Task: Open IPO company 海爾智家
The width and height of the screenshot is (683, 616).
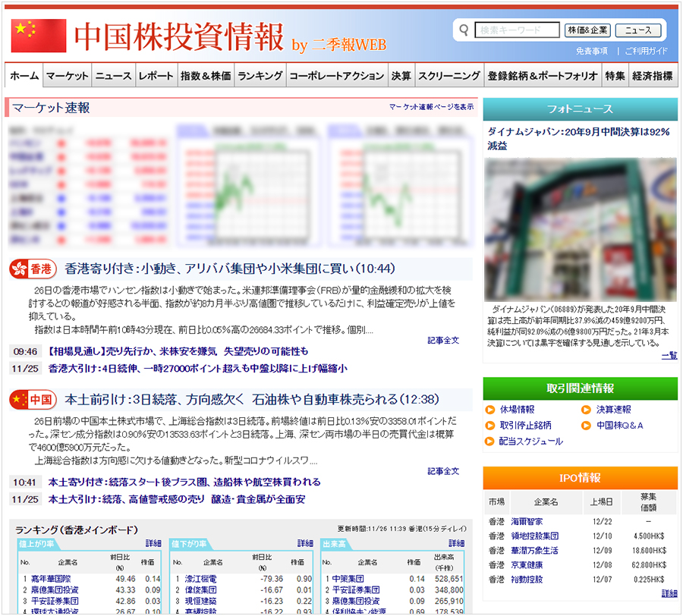Action: pos(527,521)
